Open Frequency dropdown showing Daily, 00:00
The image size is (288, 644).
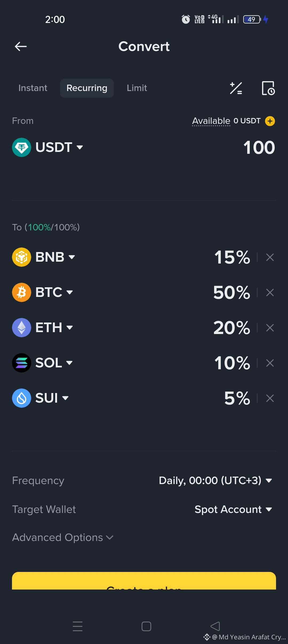coord(215,481)
